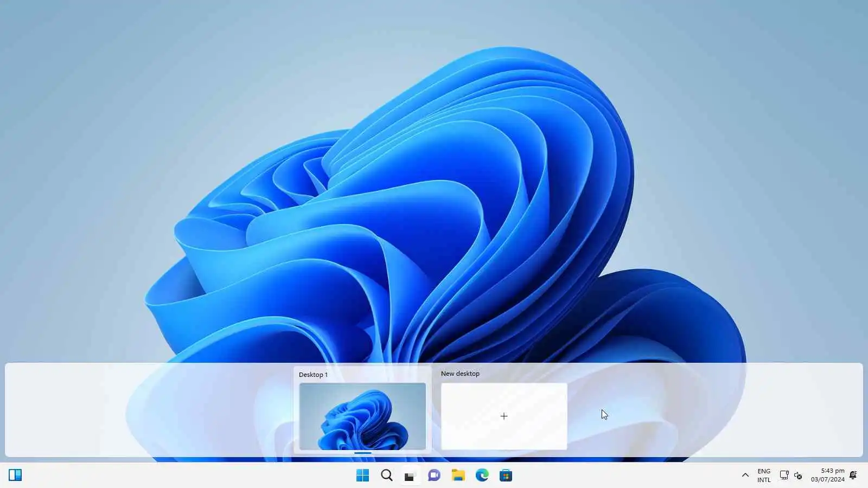The height and width of the screenshot is (488, 868).
Task: Add a new desktop with plus tile
Action: click(504, 416)
